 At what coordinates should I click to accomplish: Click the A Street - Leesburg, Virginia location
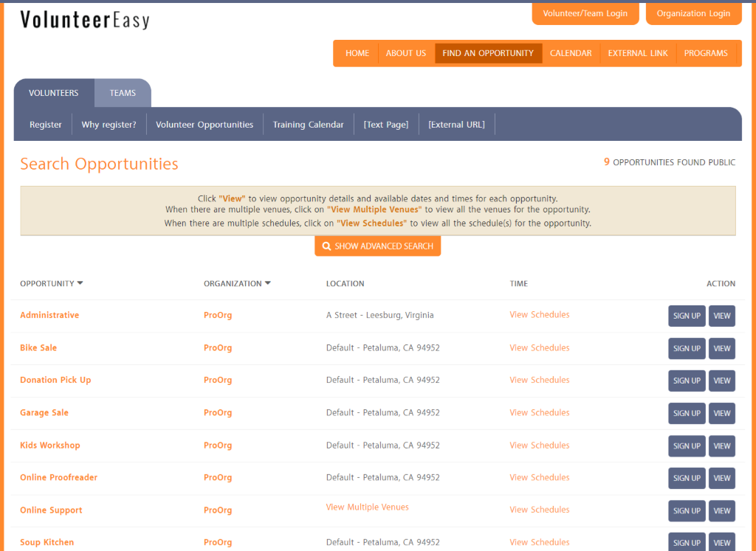(x=380, y=315)
